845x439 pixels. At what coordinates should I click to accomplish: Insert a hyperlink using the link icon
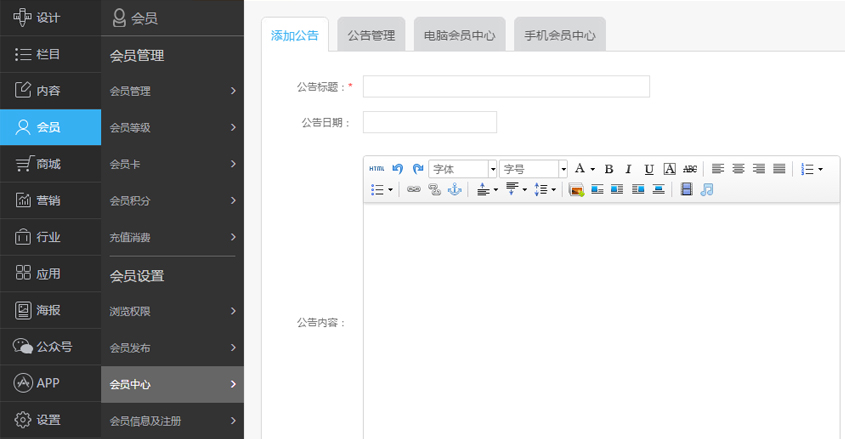(x=414, y=189)
